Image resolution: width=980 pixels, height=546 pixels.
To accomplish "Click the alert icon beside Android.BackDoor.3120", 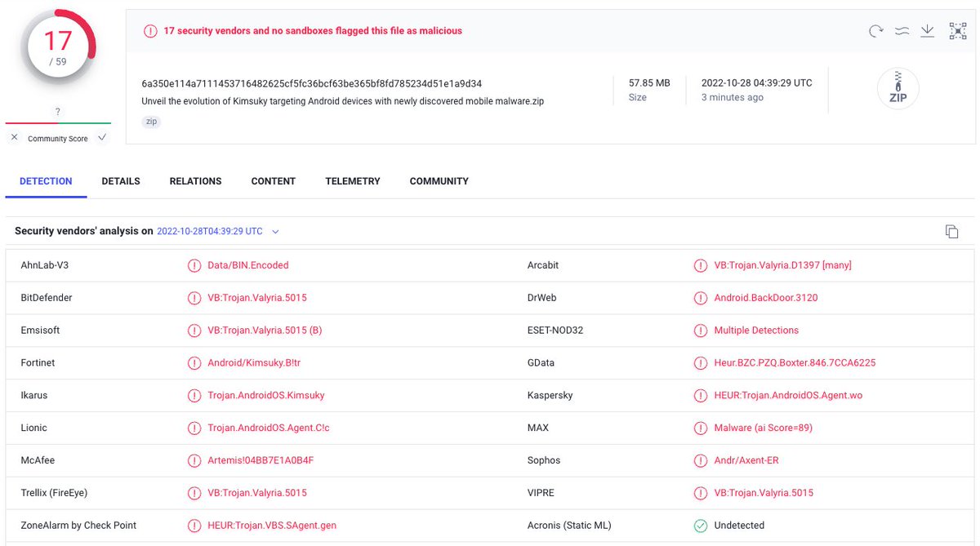I will click(x=701, y=297).
